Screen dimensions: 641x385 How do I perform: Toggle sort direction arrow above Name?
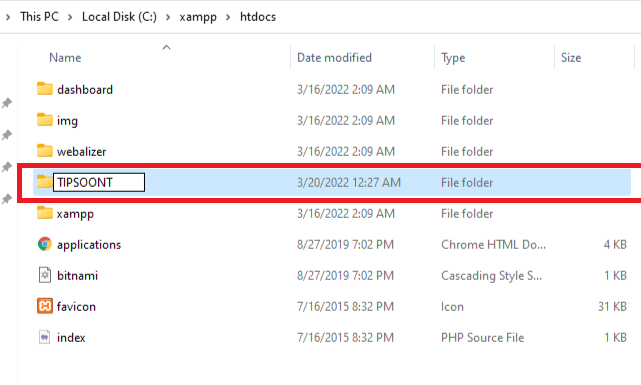(x=166, y=47)
